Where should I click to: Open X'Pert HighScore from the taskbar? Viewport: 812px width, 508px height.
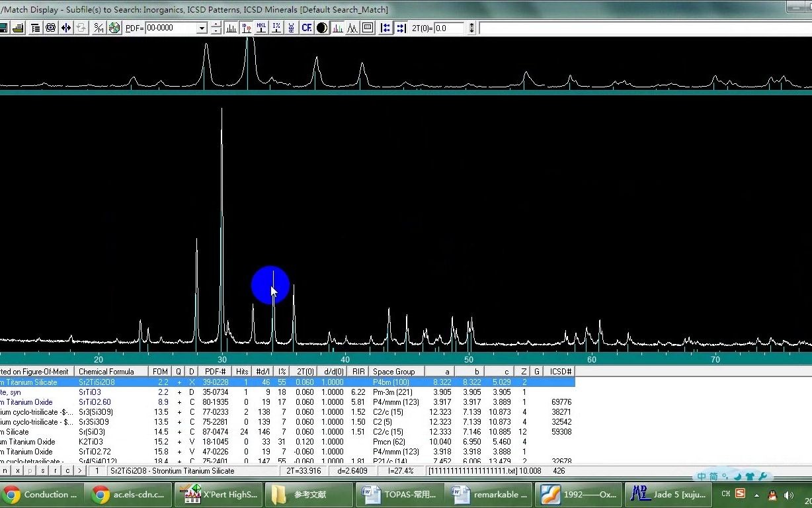pos(217,495)
